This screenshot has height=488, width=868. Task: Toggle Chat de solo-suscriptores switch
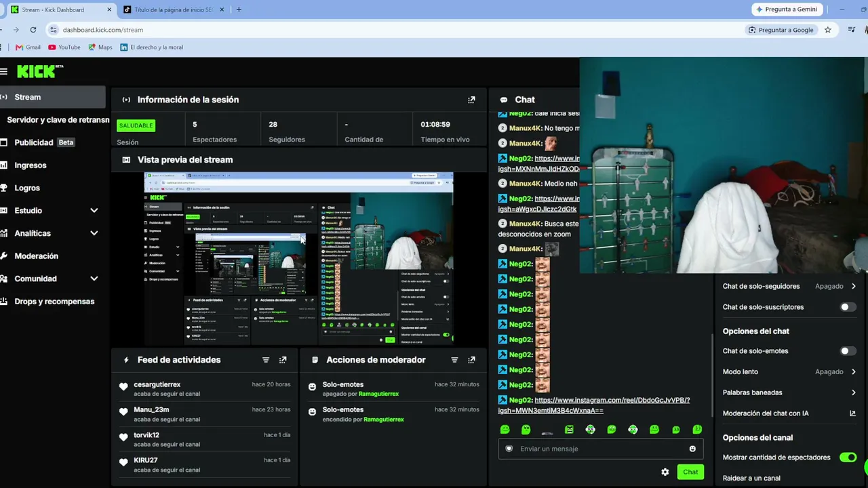848,307
